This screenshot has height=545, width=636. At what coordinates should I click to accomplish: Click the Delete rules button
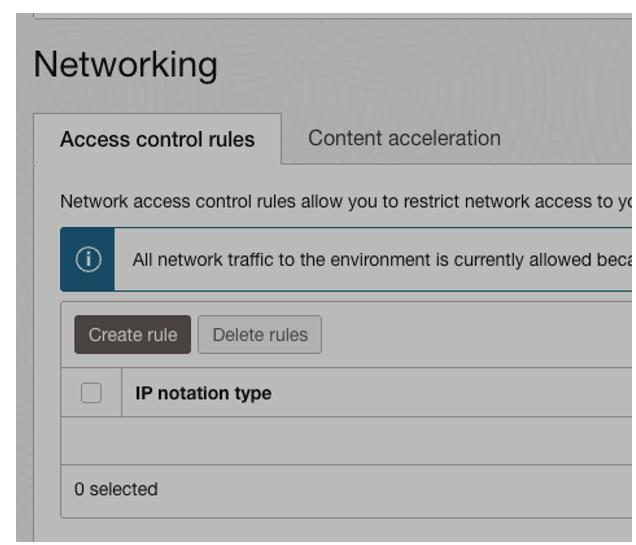point(260,335)
